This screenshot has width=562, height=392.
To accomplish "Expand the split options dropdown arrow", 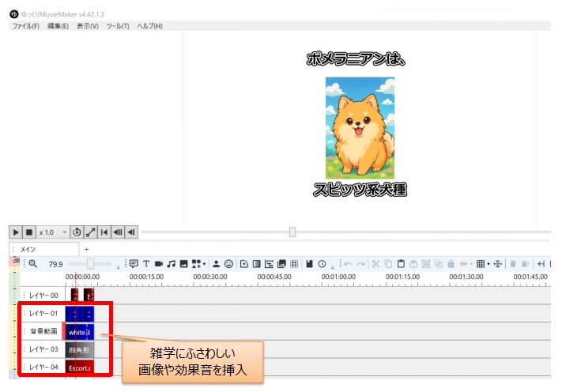I will pyautogui.click(x=471, y=264).
